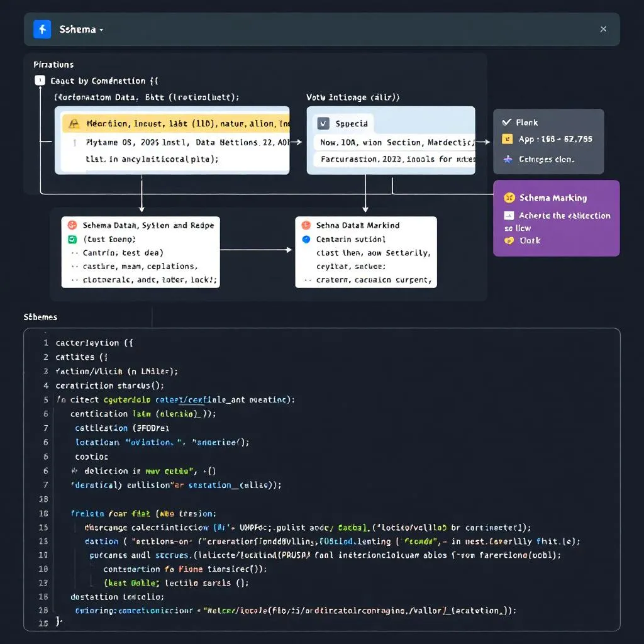Click the checkmark icon next to Flonk

pyautogui.click(x=506, y=122)
